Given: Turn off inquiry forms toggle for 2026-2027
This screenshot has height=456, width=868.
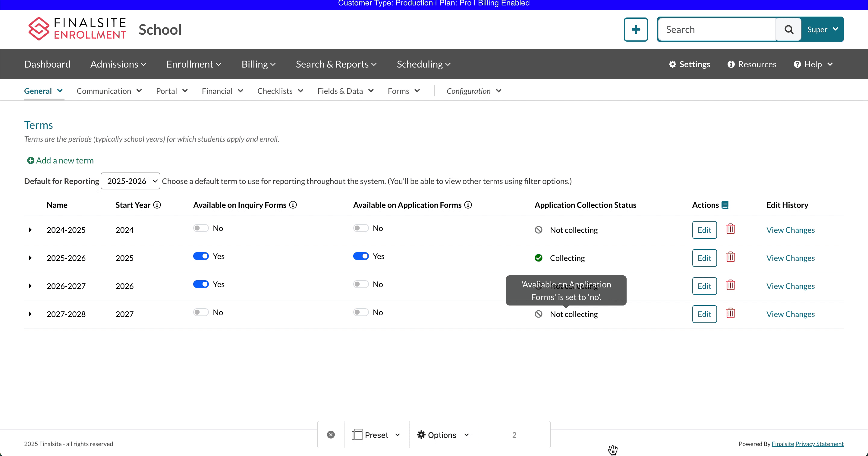Looking at the screenshot, I should pos(200,284).
